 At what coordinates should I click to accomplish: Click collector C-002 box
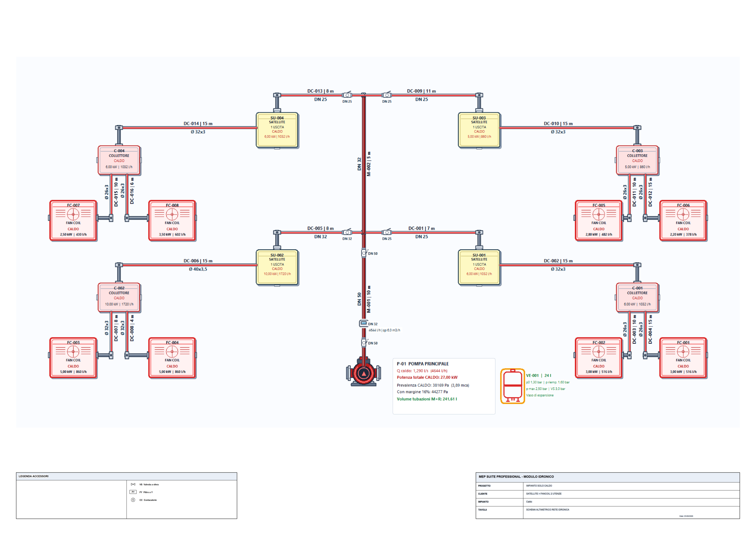(x=119, y=297)
